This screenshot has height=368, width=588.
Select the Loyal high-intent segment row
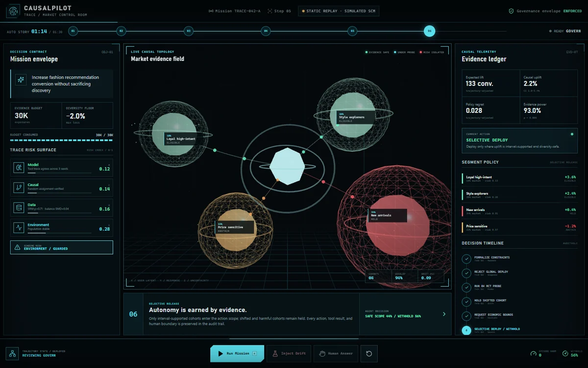point(520,179)
